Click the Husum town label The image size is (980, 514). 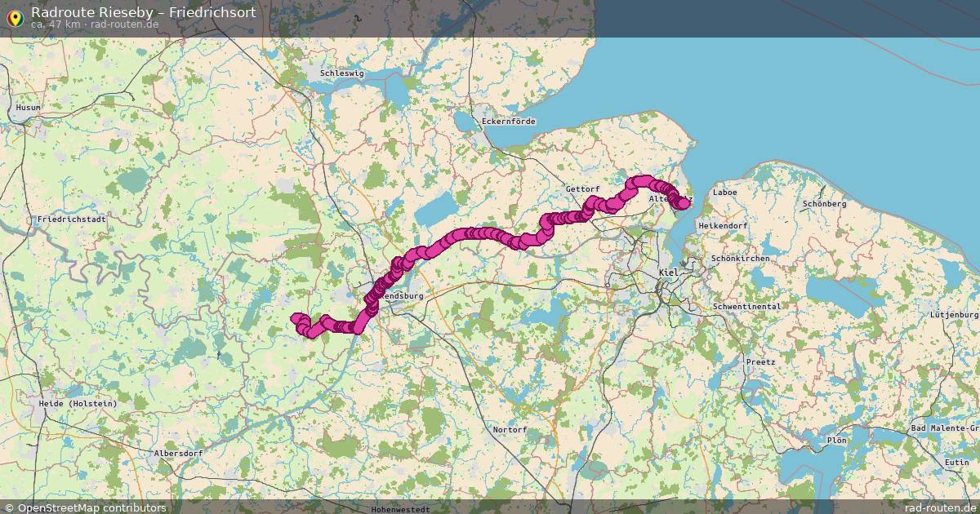(x=27, y=108)
